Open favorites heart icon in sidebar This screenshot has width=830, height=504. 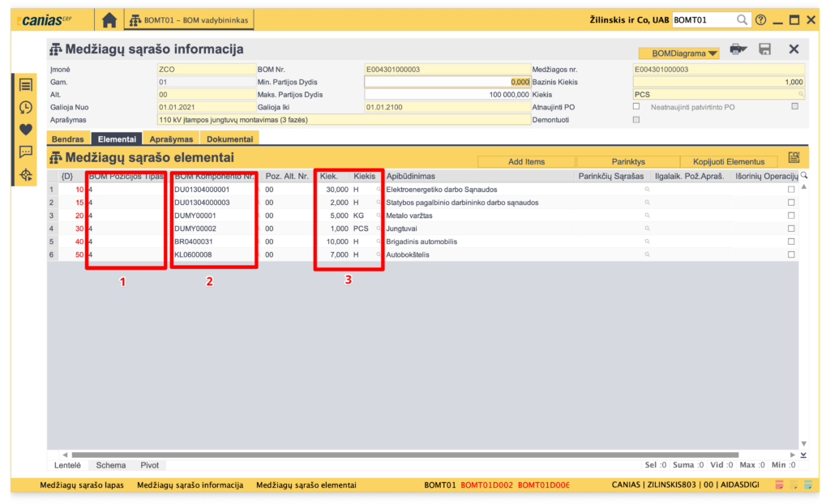pos(26,129)
